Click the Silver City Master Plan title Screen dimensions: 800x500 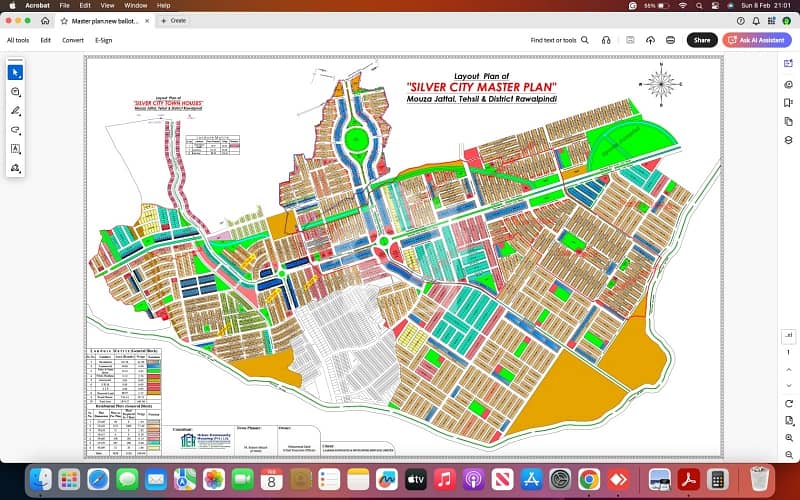coord(482,87)
